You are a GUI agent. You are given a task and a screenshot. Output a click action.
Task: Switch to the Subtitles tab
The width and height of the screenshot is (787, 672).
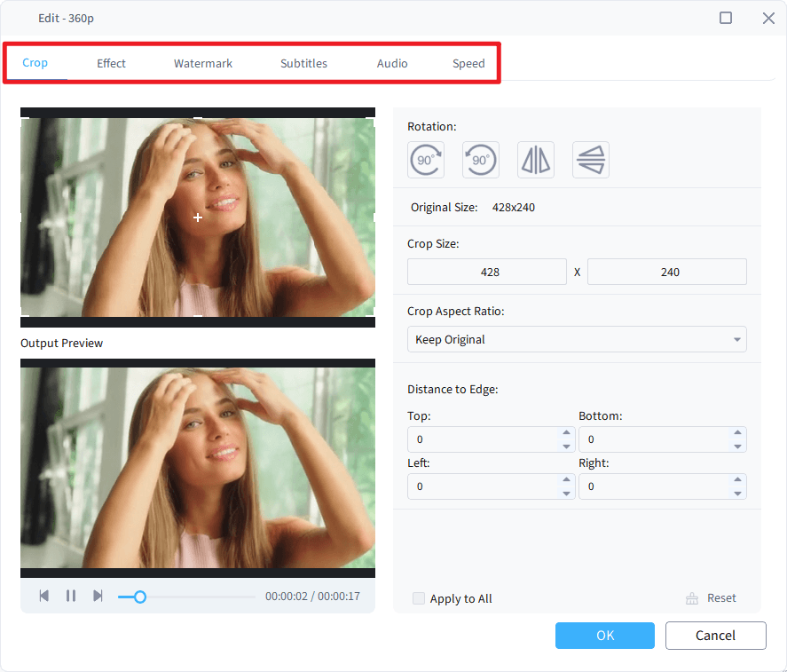(303, 63)
